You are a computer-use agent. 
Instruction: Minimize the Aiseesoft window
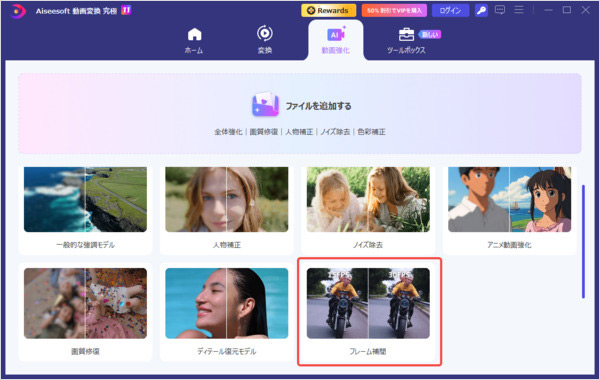click(x=548, y=10)
